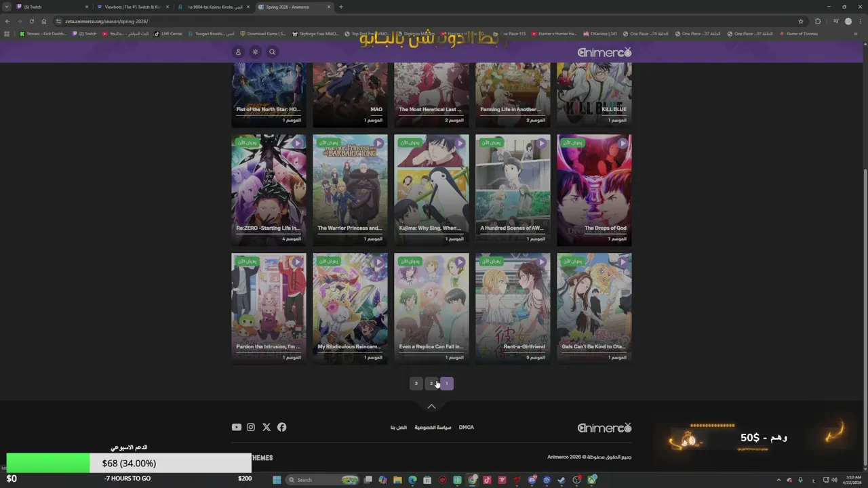Open the Download Game bookmark
Image resolution: width=868 pixels, height=488 pixels.
point(262,33)
